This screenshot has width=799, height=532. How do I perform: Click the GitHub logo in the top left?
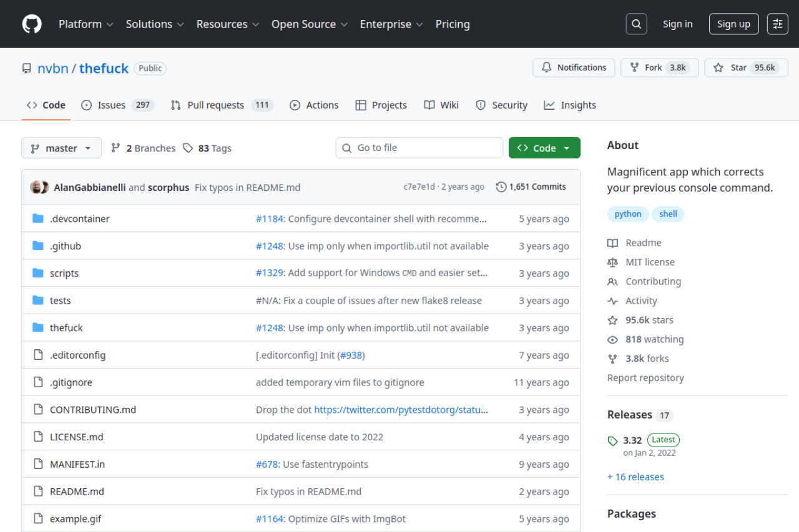31,24
